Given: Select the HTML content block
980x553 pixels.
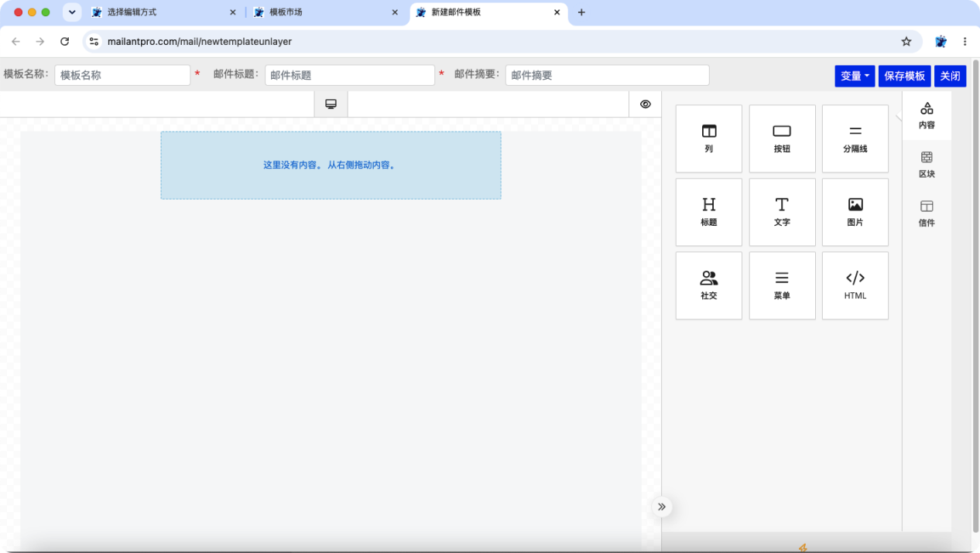Looking at the screenshot, I should [x=855, y=285].
